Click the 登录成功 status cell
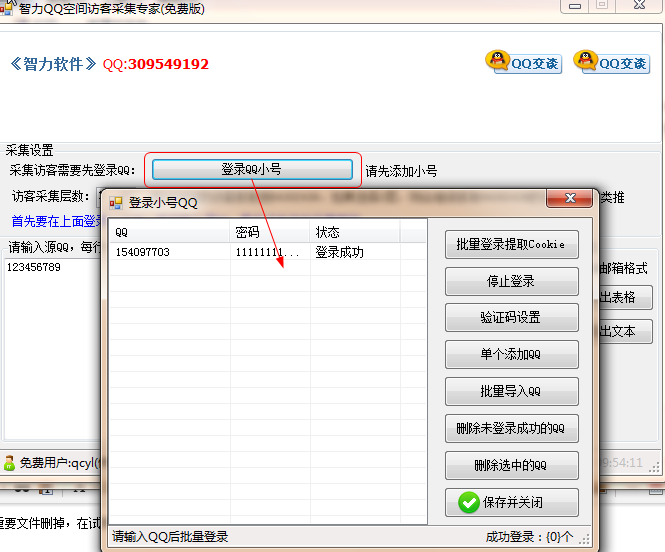The image size is (665, 552). (339, 252)
